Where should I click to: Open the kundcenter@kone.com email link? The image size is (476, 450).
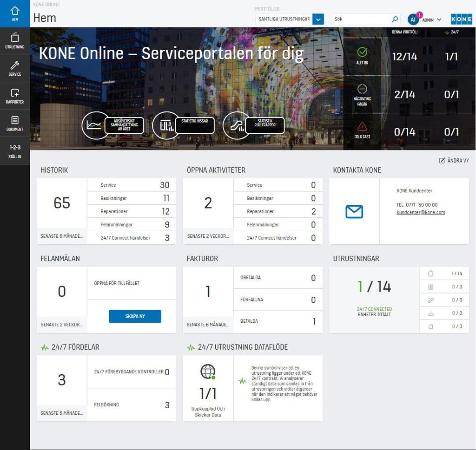pyautogui.click(x=420, y=213)
